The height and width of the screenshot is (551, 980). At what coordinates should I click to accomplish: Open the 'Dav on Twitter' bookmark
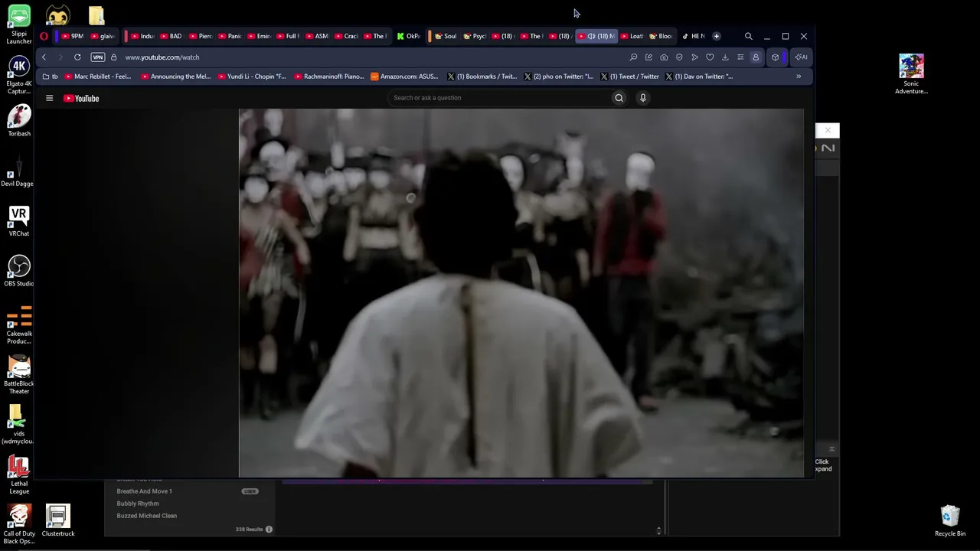point(699,77)
